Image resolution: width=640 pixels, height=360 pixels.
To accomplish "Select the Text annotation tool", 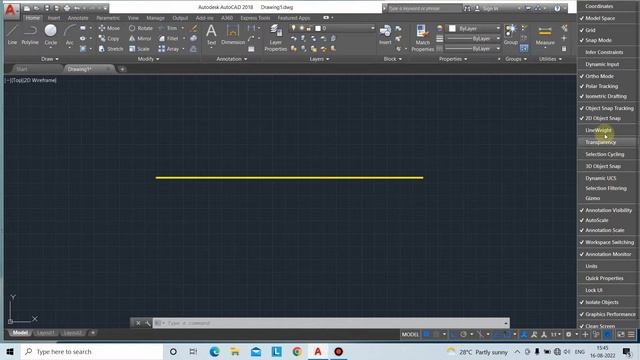I will pos(211,35).
